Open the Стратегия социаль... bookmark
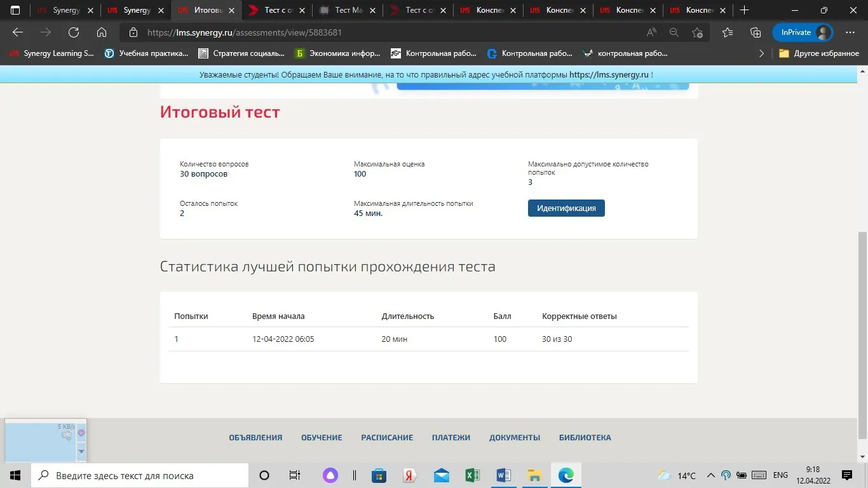The width and height of the screenshot is (868, 488). (x=241, y=53)
